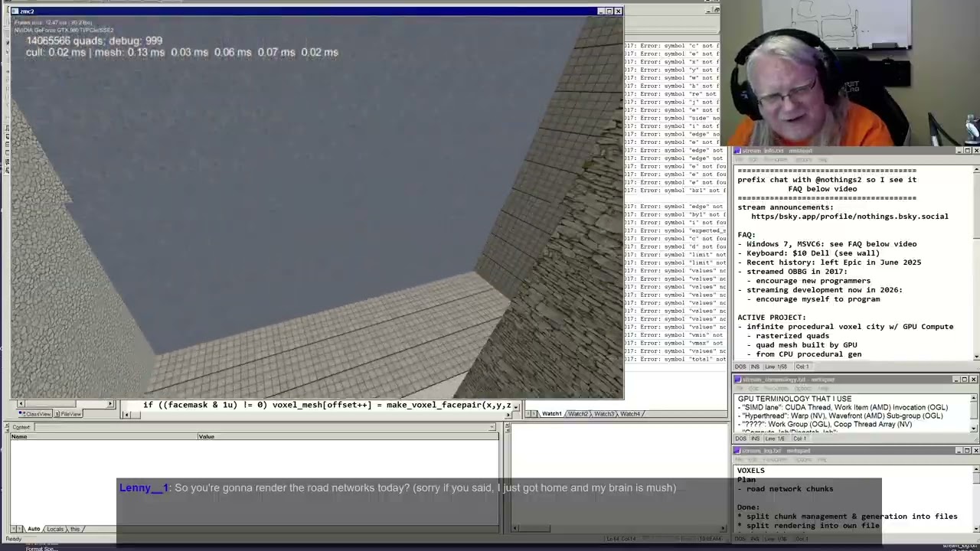Click scroll left arrow under code editor
Viewport: 980px width, 551px height.
(127, 415)
